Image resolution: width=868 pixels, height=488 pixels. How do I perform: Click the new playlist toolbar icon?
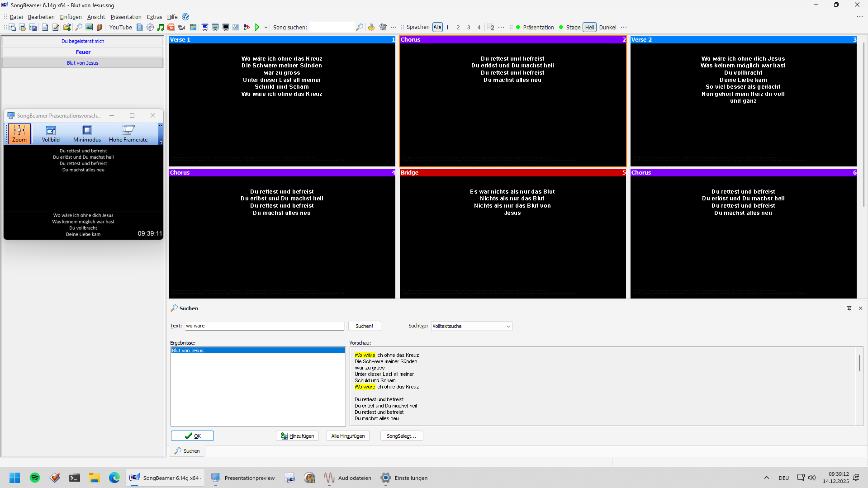12,28
